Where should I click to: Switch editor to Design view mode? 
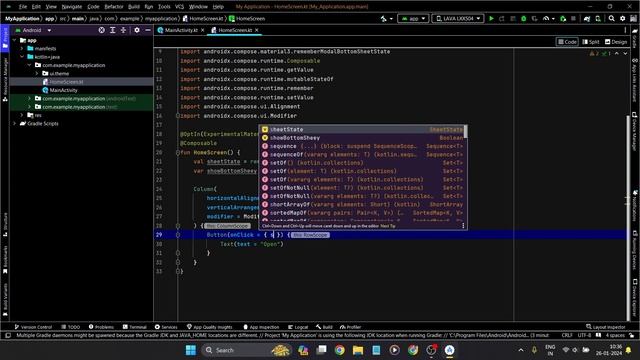(x=616, y=42)
